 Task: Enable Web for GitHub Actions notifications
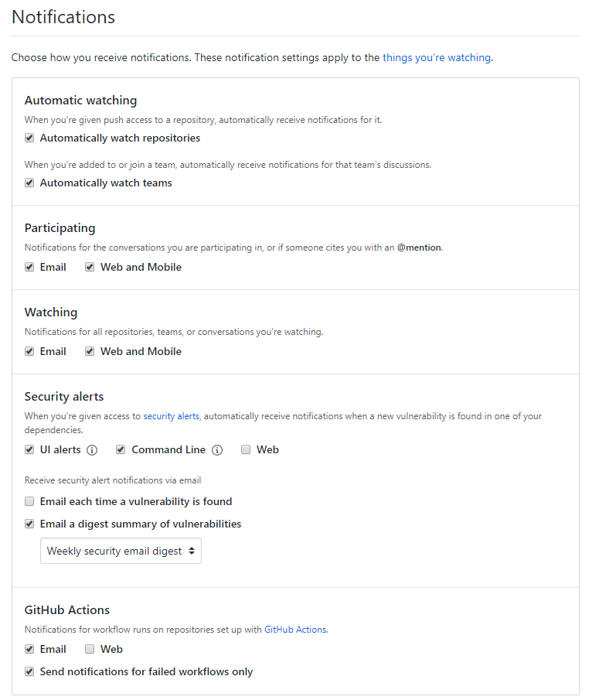[90, 650]
